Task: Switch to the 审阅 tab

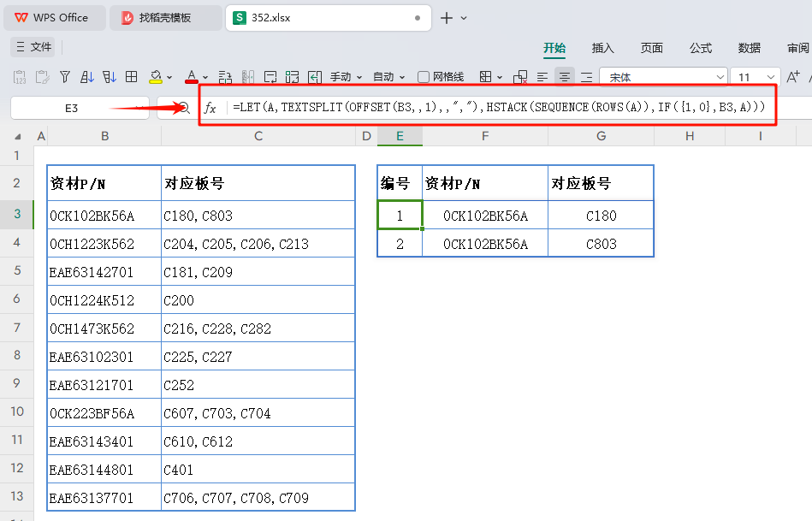Action: (x=798, y=48)
